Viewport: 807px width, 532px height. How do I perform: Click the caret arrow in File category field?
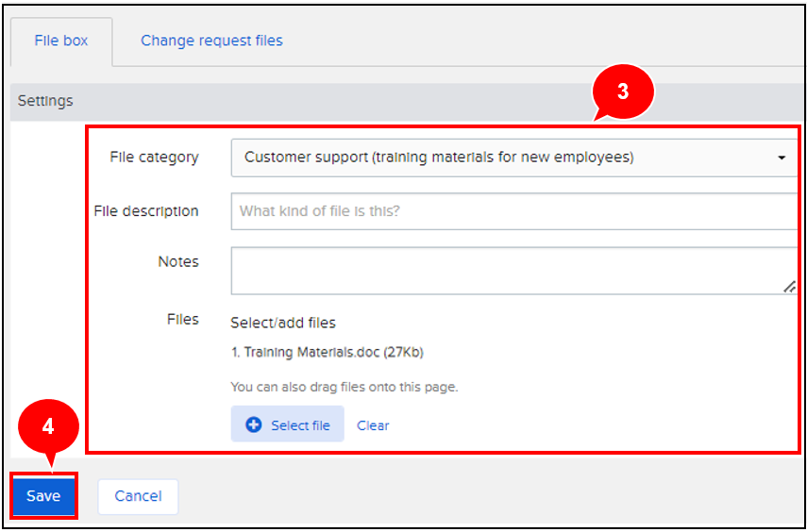click(782, 158)
